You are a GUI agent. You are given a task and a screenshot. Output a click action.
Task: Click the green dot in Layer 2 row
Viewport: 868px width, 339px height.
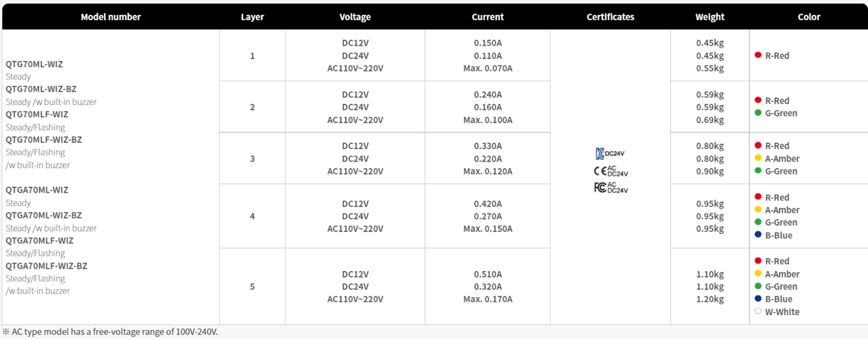tap(758, 113)
